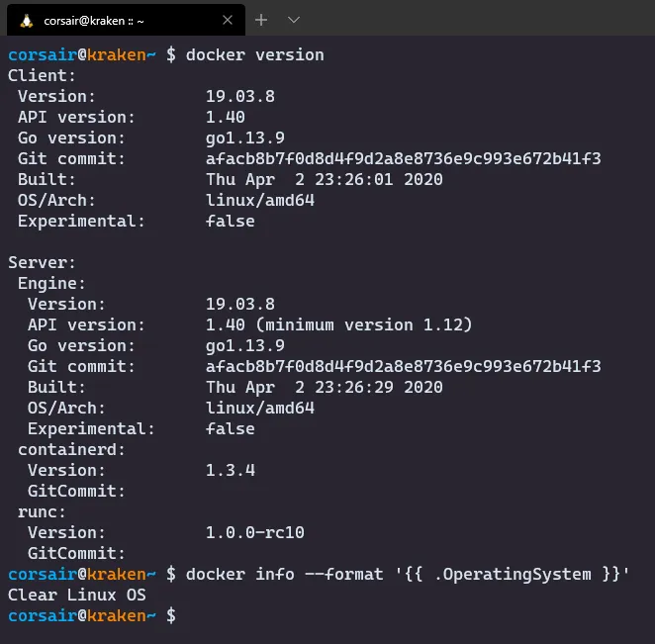Click the empty title bar area right of the dropdown
Screen dimensions: 655x644
click(x=475, y=20)
